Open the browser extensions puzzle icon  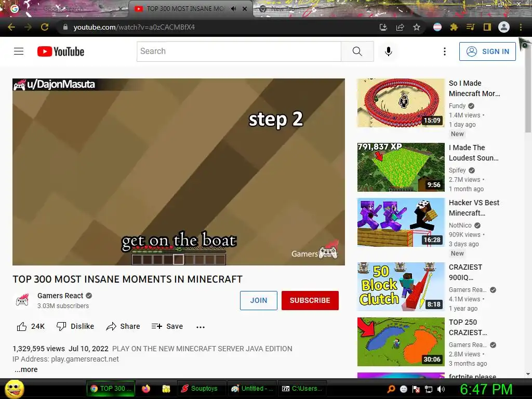click(454, 27)
